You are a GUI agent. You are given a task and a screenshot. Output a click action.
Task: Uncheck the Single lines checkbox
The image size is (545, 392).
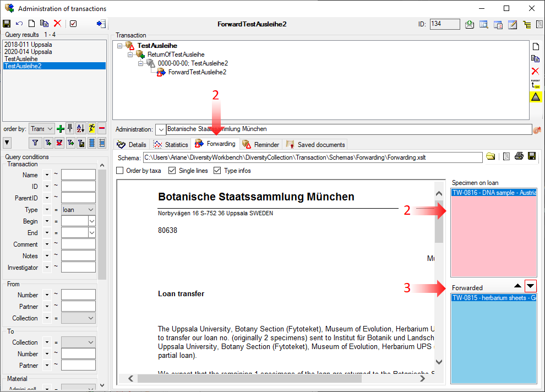pos(172,171)
